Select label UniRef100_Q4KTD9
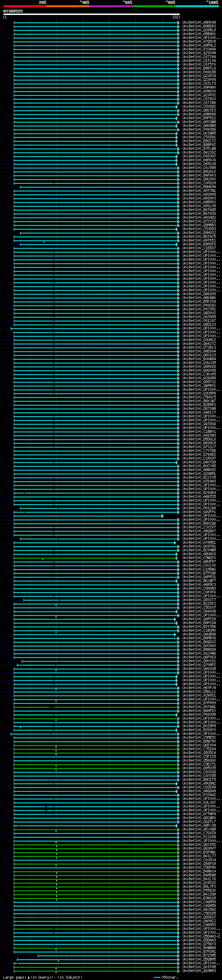 (x=199, y=462)
